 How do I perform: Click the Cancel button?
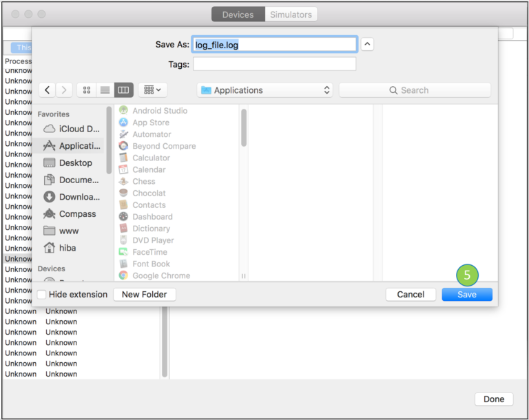[411, 295]
